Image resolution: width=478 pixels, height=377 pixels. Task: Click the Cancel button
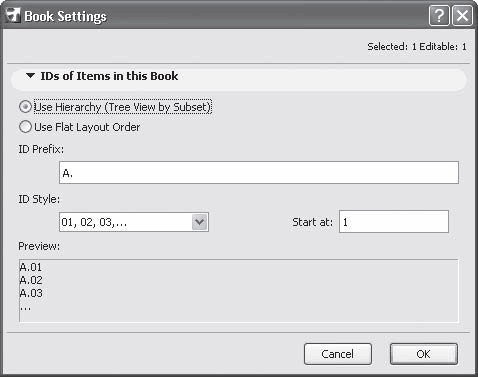338,354
